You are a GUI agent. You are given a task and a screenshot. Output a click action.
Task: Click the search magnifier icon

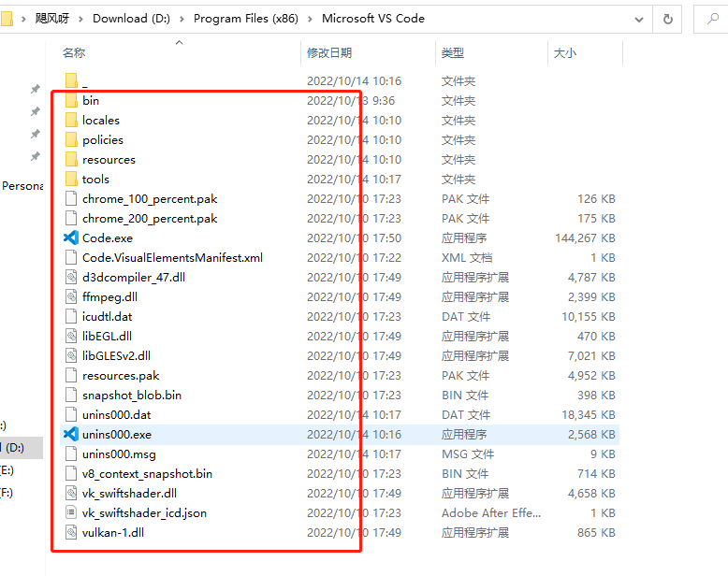[x=713, y=19]
